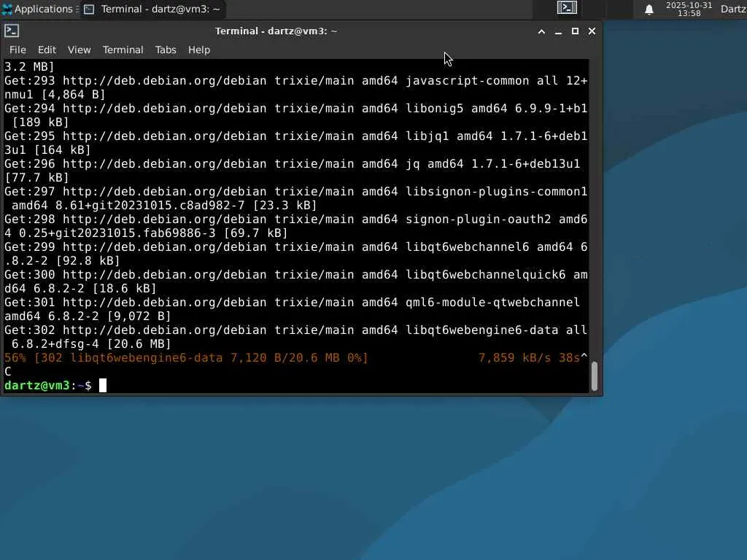The width and height of the screenshot is (747, 560).
Task: Click the window title Terminal - dartz@vm3: ~
Action: [276, 31]
